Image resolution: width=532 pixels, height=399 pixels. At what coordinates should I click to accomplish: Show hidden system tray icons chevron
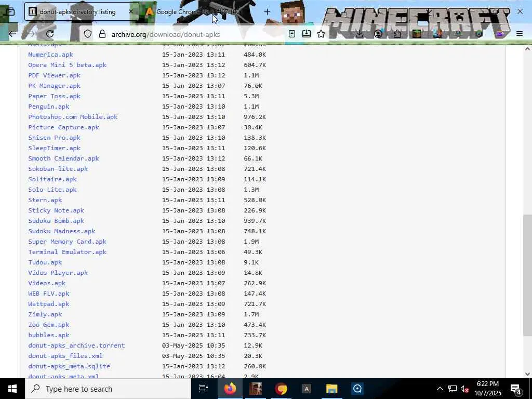(440, 389)
